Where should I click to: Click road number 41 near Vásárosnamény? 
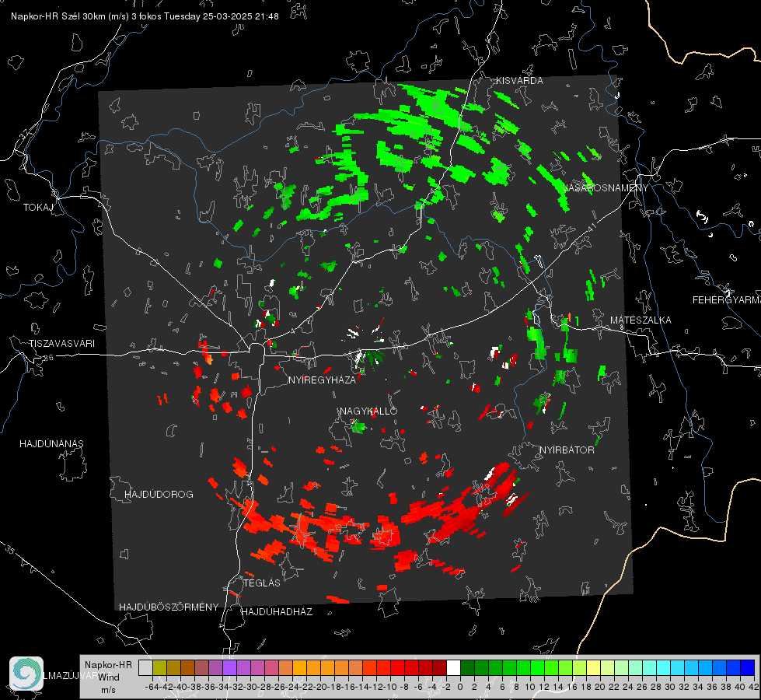(592, 227)
